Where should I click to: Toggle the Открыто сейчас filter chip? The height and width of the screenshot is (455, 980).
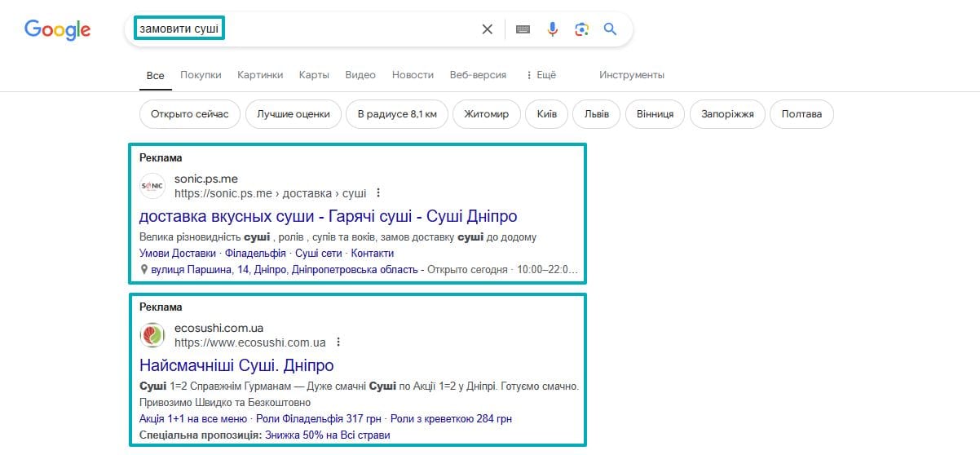click(x=190, y=114)
